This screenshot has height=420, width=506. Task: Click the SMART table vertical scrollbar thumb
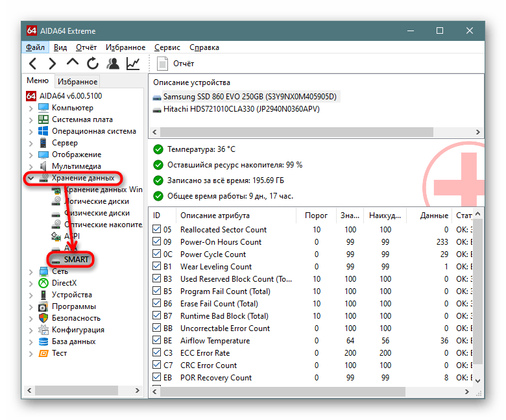(x=478, y=291)
